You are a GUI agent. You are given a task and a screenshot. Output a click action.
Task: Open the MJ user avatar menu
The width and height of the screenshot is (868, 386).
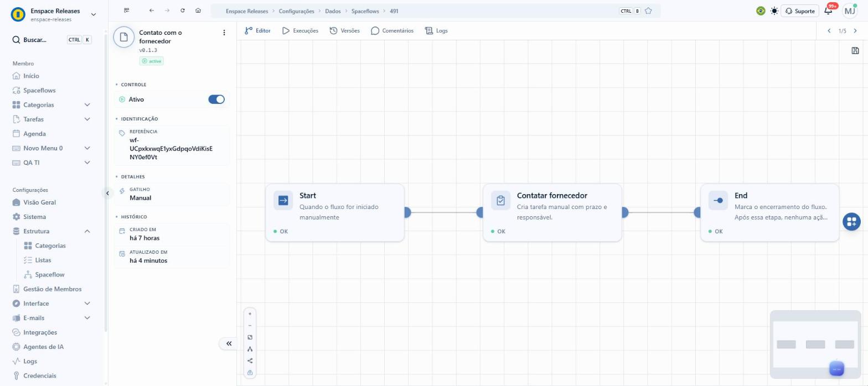tap(850, 11)
